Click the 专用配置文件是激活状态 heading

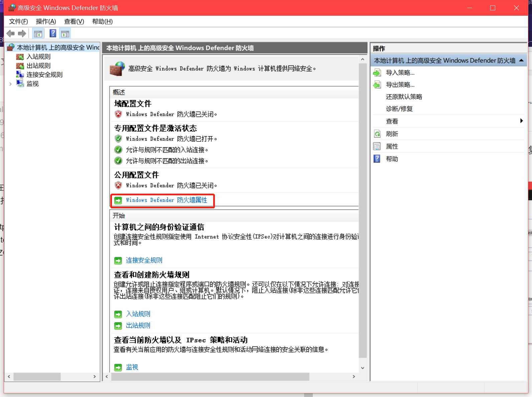[155, 128]
